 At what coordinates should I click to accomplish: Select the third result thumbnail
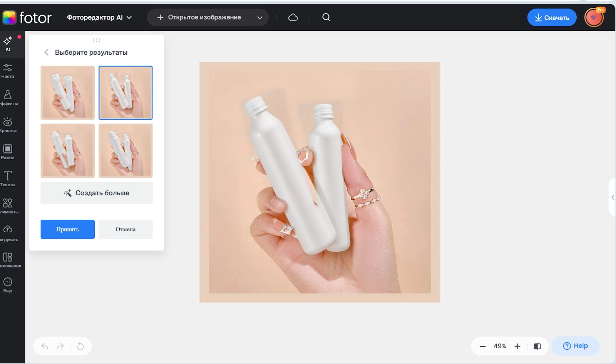[68, 151]
